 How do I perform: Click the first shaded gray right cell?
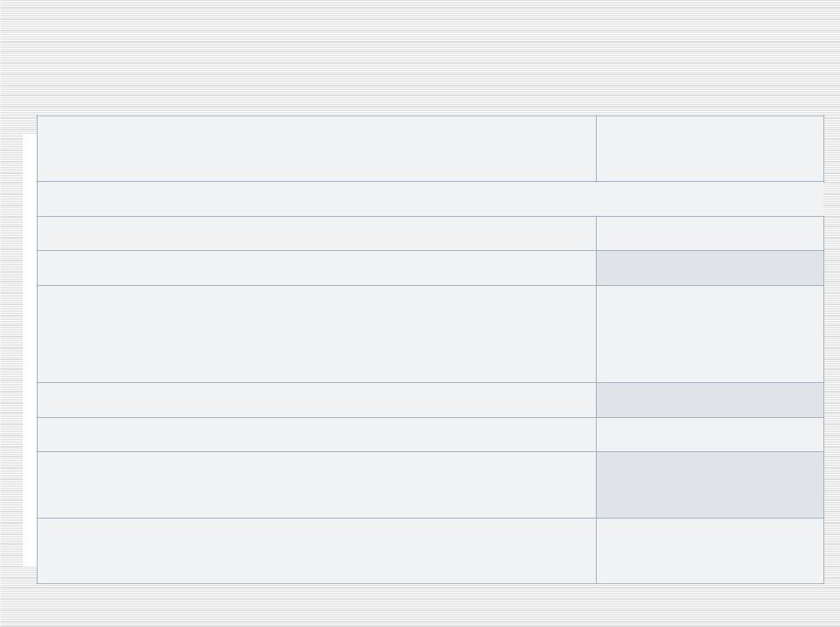tap(710, 268)
